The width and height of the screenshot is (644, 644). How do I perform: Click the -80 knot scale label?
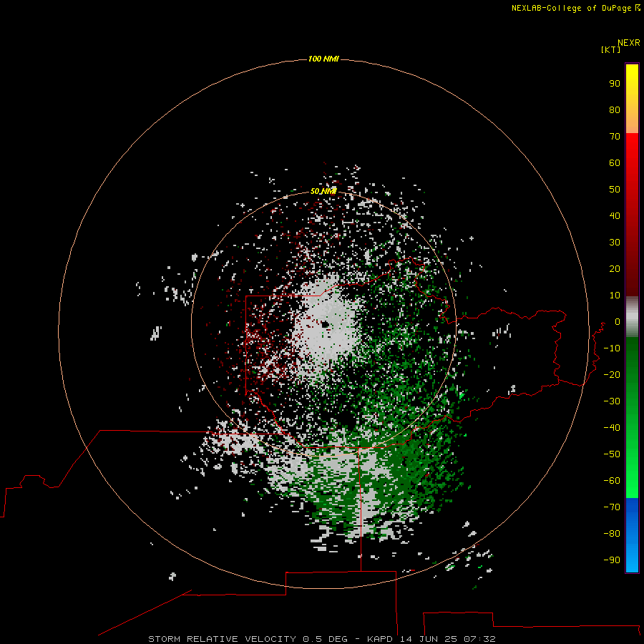612,534
